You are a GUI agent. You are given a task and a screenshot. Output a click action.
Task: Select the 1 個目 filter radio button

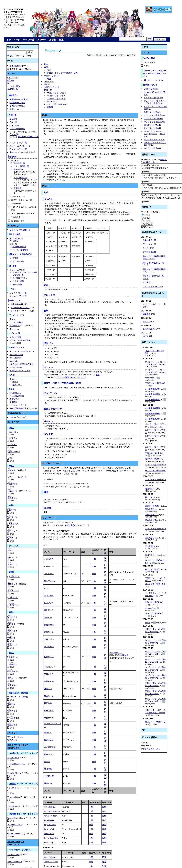point(143,215)
